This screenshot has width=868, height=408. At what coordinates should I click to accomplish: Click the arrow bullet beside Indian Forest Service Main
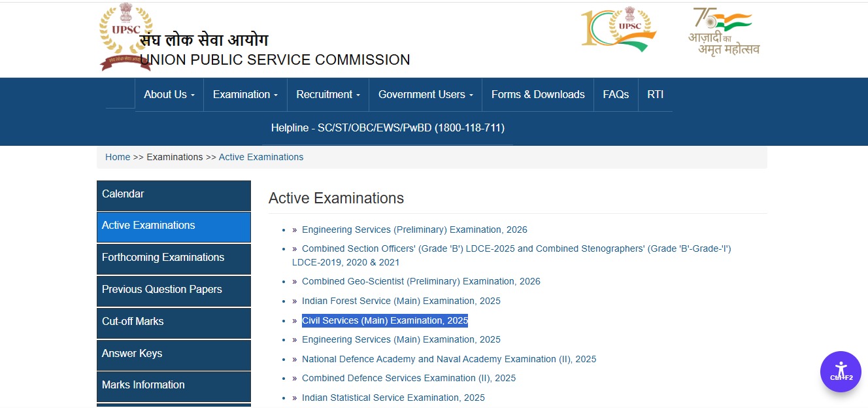click(x=293, y=301)
